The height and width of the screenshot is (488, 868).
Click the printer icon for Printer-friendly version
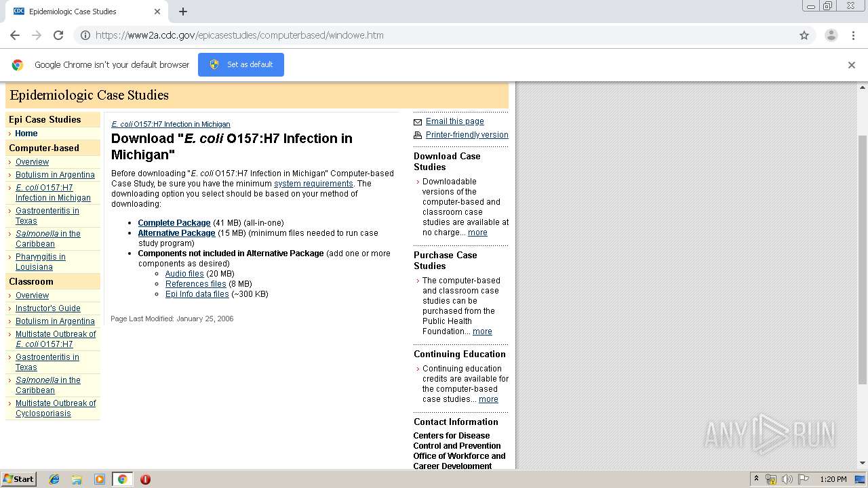418,136
